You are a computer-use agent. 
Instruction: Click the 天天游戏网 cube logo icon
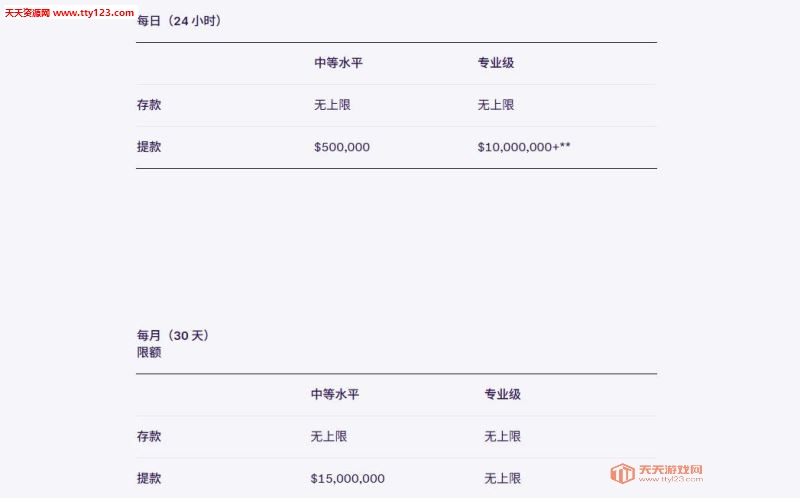click(622, 473)
